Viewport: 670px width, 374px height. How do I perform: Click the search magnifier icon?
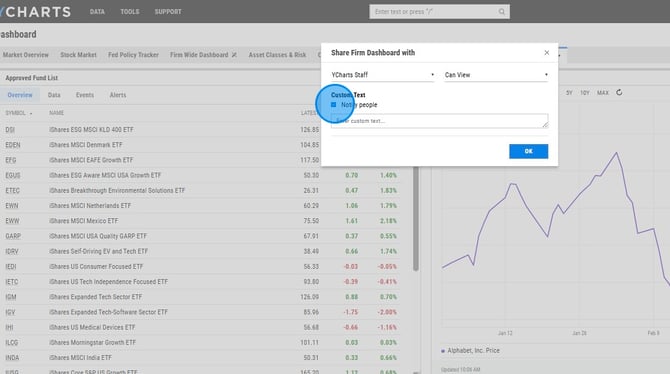pyautogui.click(x=502, y=12)
